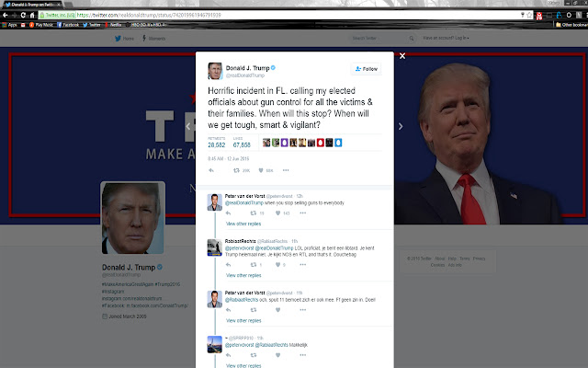View the 28,682 retweets list
The height and width of the screenshot is (368, 588).
pos(217,143)
